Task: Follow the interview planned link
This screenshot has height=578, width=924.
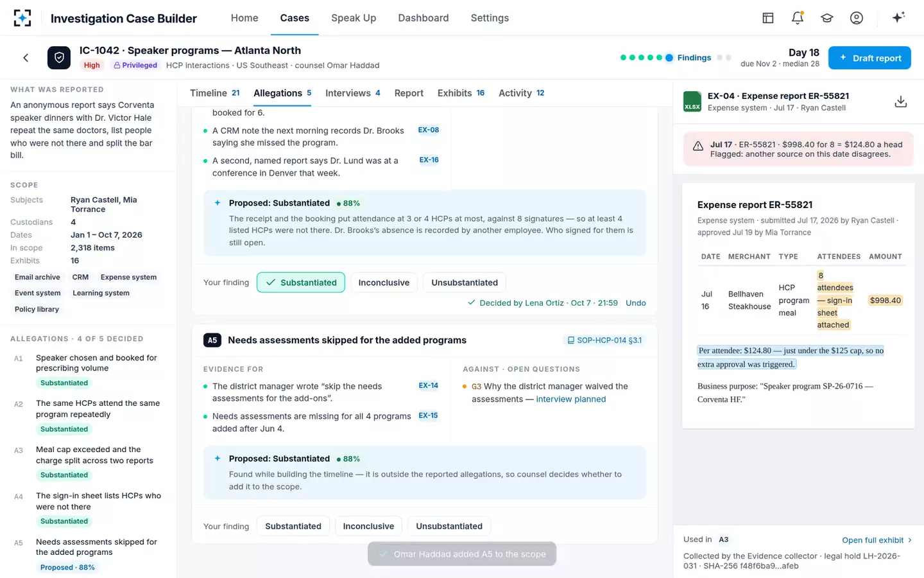Action: coord(571,399)
